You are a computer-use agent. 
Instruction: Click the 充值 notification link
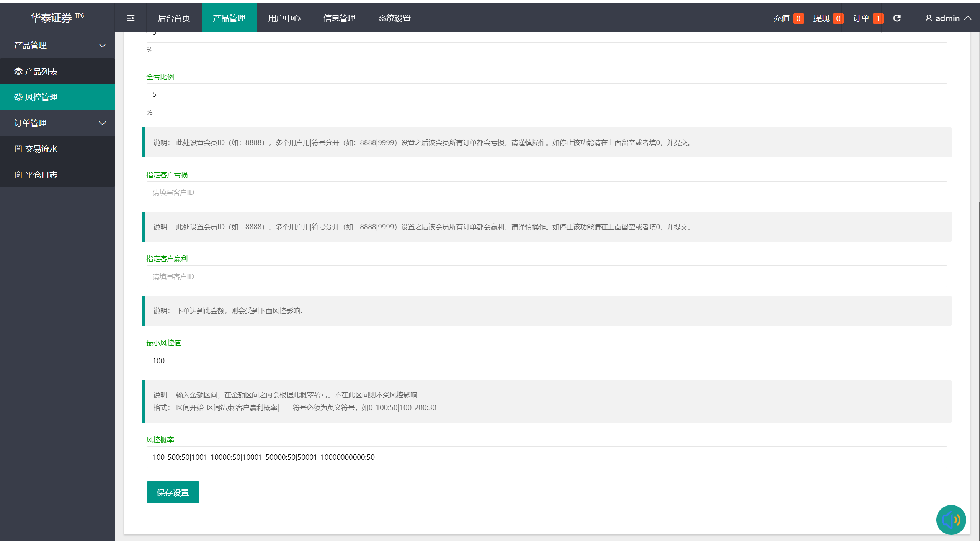[781, 18]
